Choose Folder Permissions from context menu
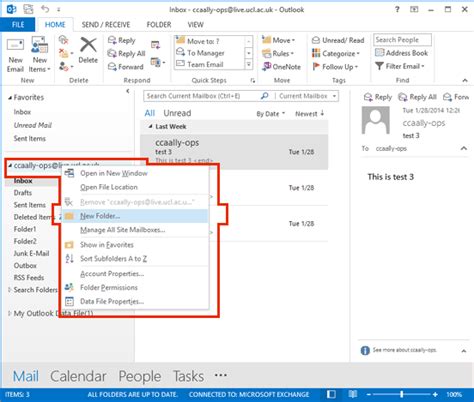The width and height of the screenshot is (474, 402). pyautogui.click(x=135, y=287)
